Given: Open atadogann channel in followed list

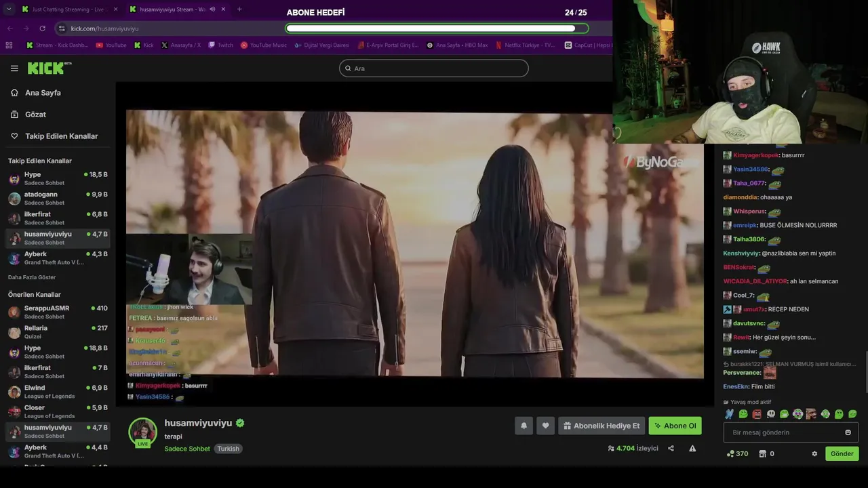Looking at the screenshot, I should (x=58, y=198).
